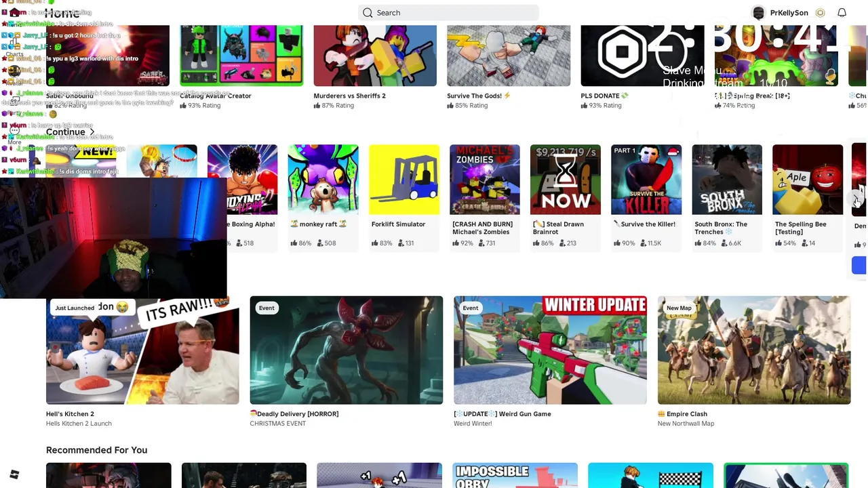Open Catalog Avatar Creator thumbnail

pyautogui.click(x=241, y=56)
